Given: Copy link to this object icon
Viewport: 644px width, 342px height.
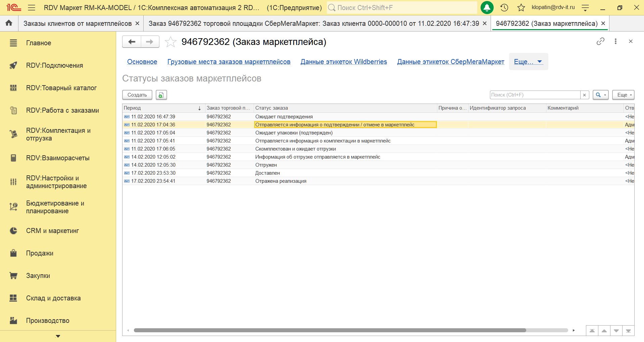Looking at the screenshot, I should [600, 41].
